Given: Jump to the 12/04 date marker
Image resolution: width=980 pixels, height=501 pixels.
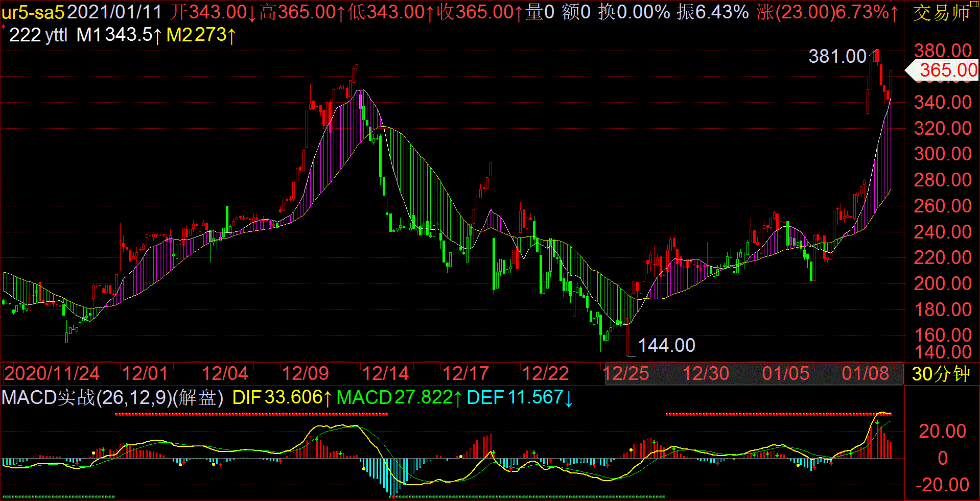Looking at the screenshot, I should (225, 374).
